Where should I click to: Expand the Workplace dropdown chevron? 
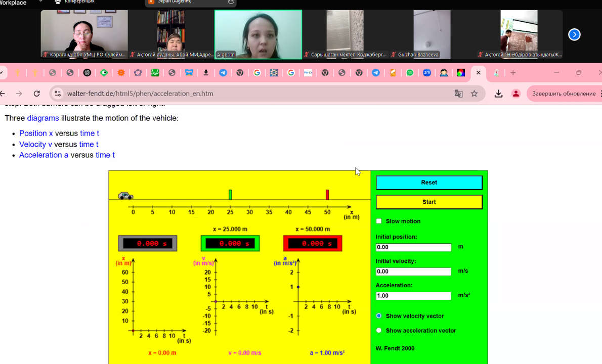point(40,2)
